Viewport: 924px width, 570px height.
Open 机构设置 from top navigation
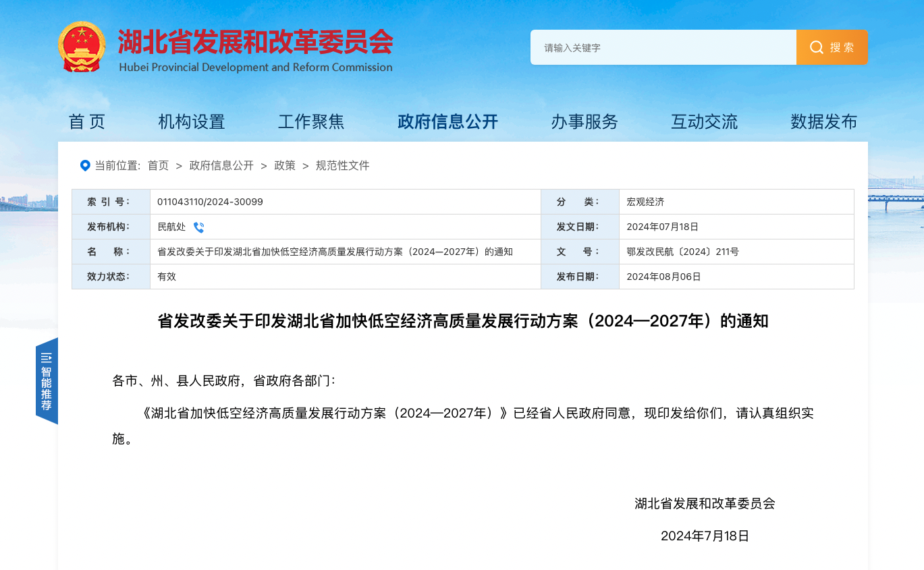coord(191,122)
